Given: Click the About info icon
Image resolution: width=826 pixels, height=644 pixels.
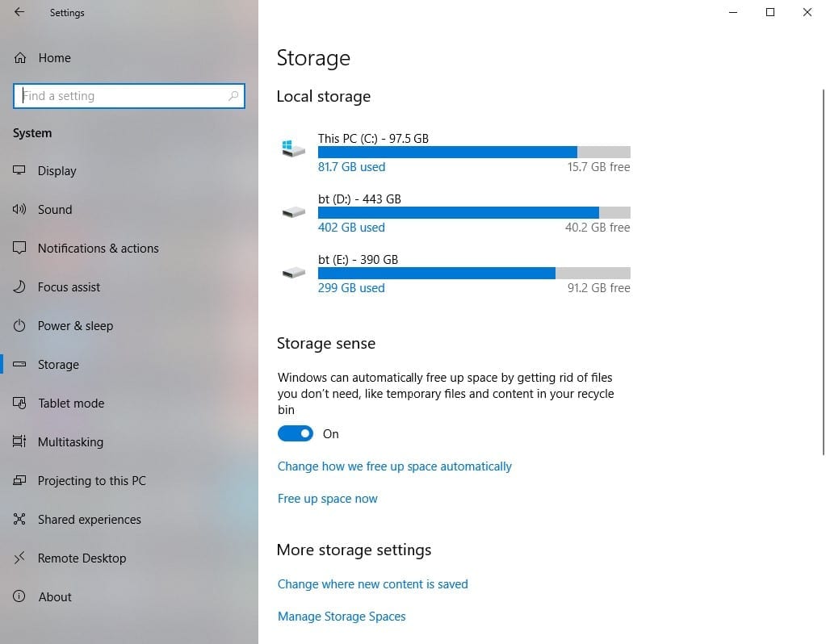Looking at the screenshot, I should pyautogui.click(x=19, y=596).
